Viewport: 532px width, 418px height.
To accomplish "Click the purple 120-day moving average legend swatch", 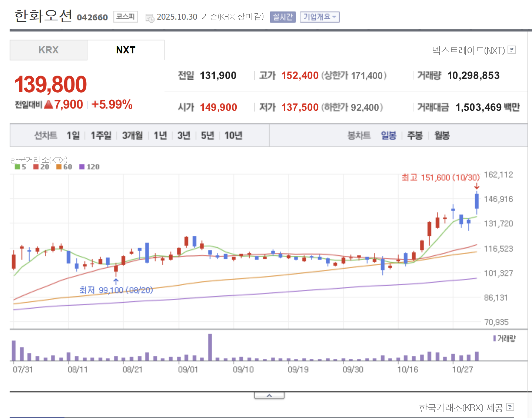I will 82,167.
